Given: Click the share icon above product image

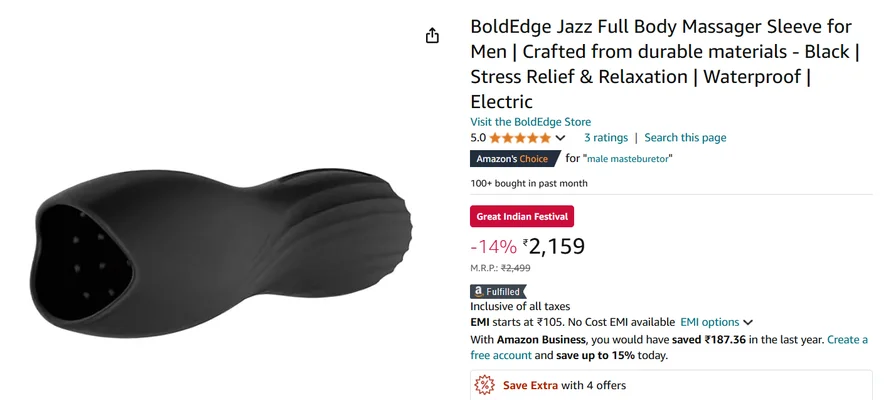Looking at the screenshot, I should pos(432,36).
